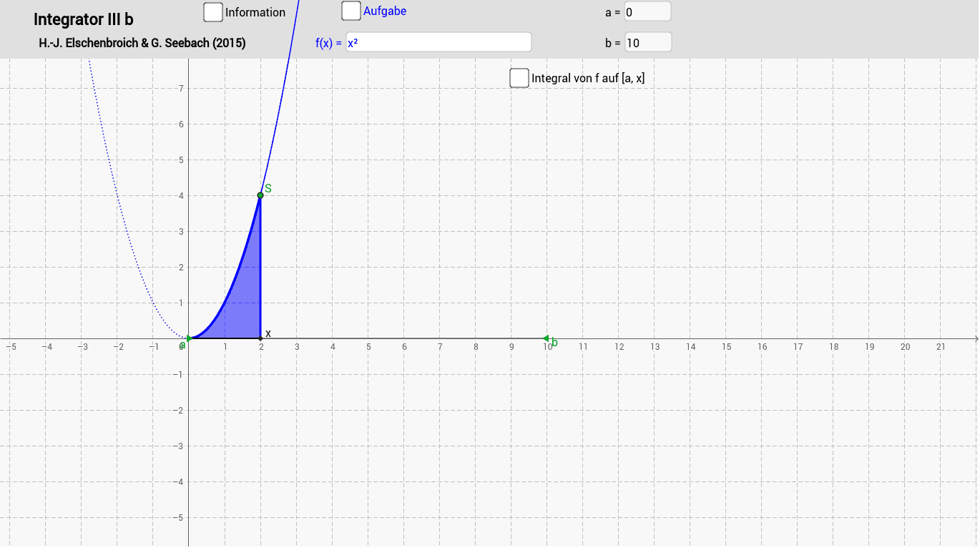The height and width of the screenshot is (548, 980).
Task: Click the 'b =' input box
Action: (648, 42)
